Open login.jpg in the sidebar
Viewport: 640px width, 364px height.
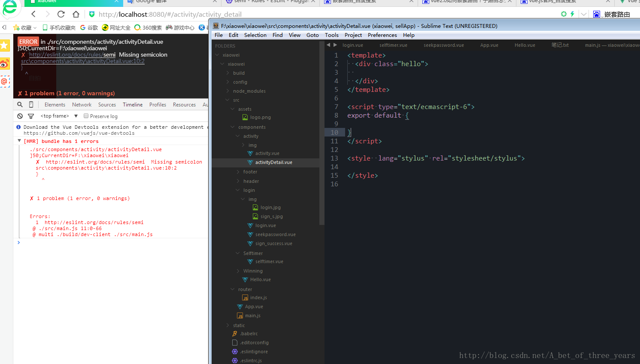pos(270,207)
